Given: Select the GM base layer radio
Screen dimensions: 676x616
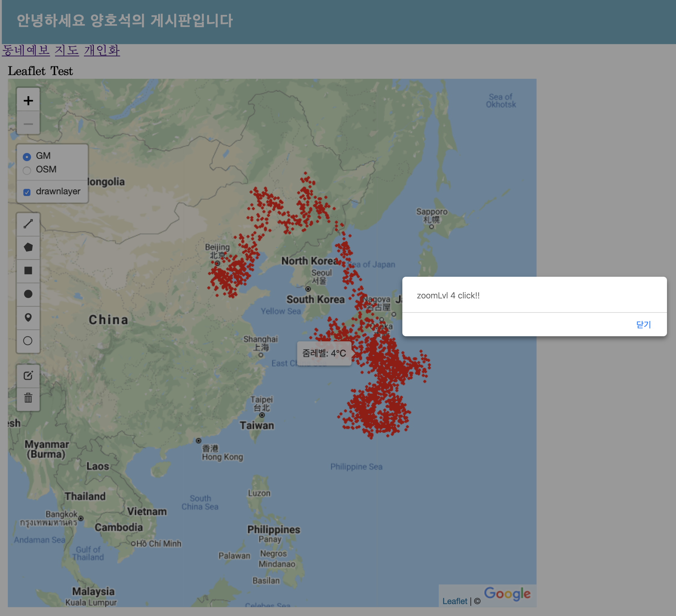Looking at the screenshot, I should (x=27, y=157).
